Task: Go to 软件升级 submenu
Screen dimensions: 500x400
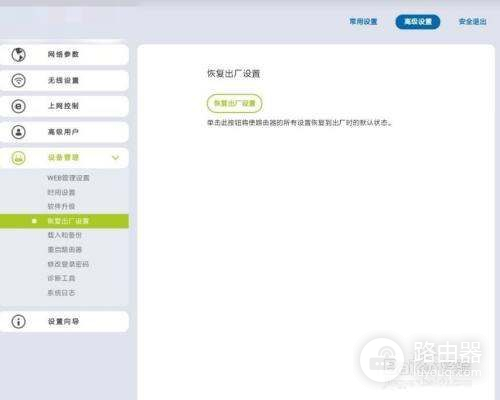Action: [x=61, y=206]
